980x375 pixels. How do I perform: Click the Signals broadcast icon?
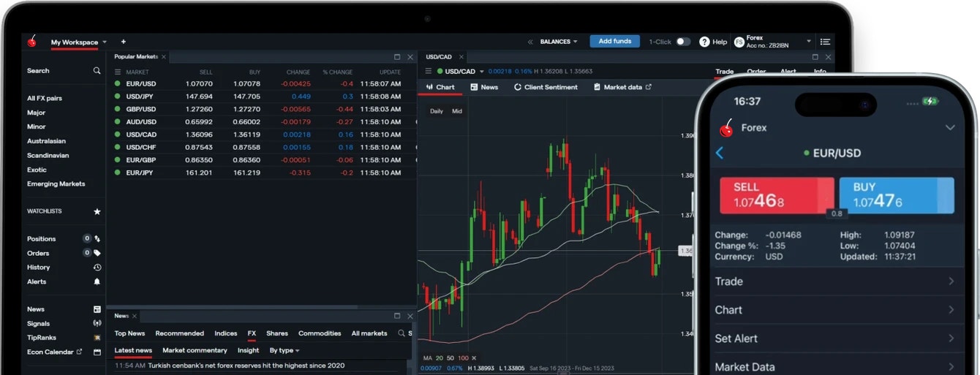coord(97,323)
